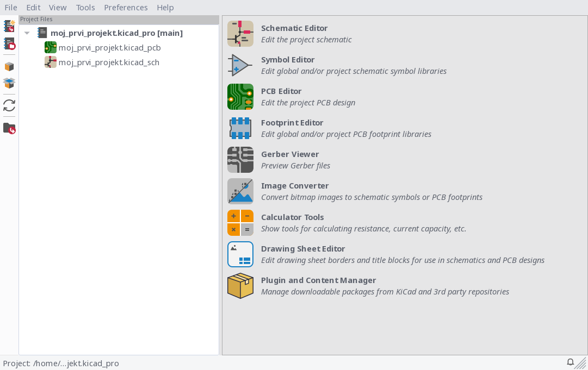The image size is (588, 370).
Task: Select moj_prvi_projekt.kicad_pro [main] in tree
Action: 116,33
